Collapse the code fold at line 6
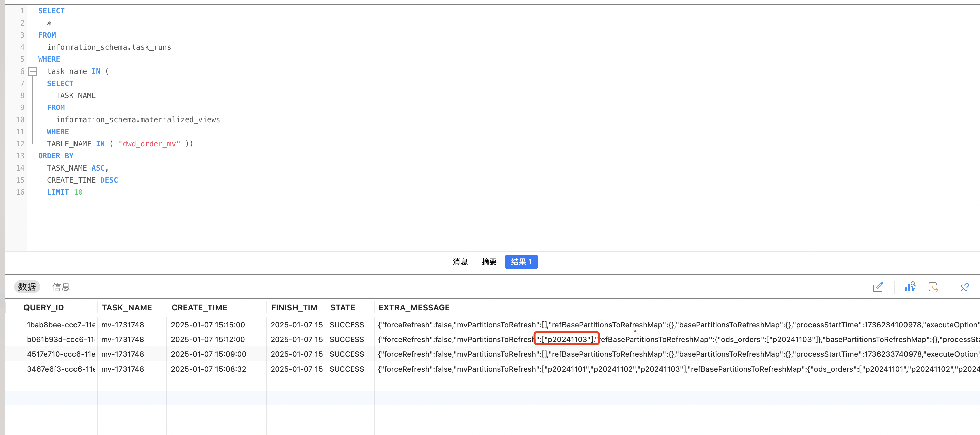This screenshot has width=980, height=435. click(33, 71)
